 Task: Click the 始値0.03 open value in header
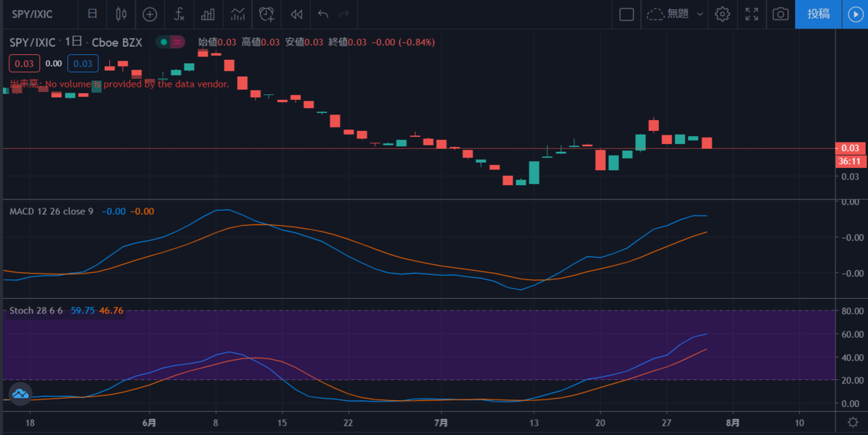pos(218,42)
